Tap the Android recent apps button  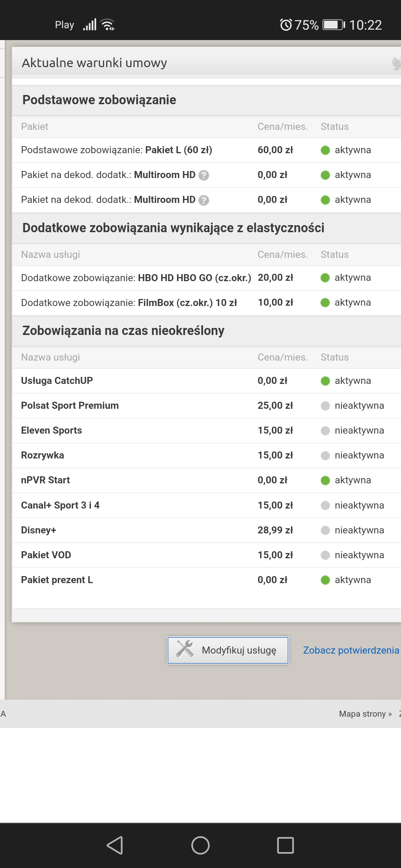[286, 845]
